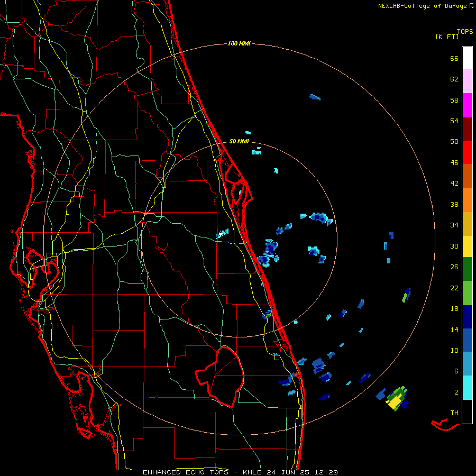Click the dark red 54 kft legend swatch
Image resolution: width=476 pixels, height=476 pixels.
(467, 129)
